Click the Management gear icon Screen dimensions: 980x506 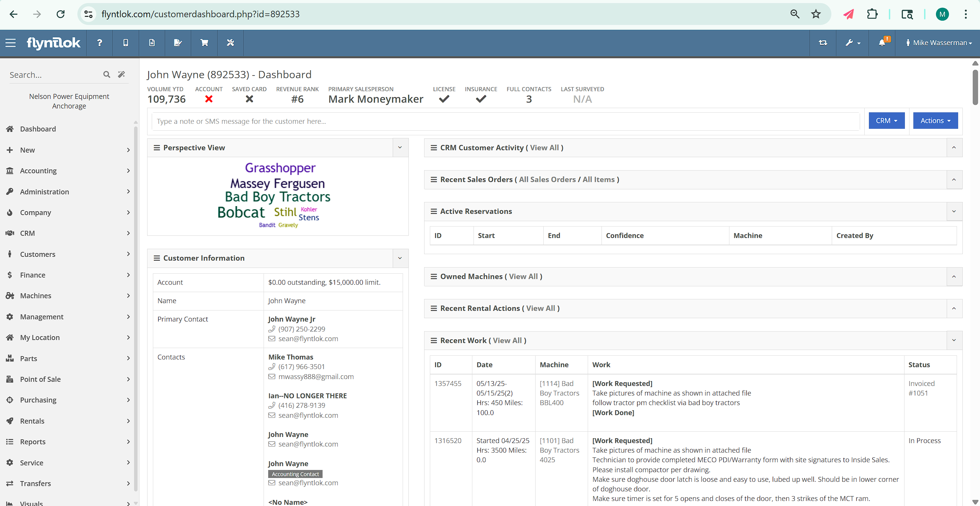pyautogui.click(x=10, y=317)
